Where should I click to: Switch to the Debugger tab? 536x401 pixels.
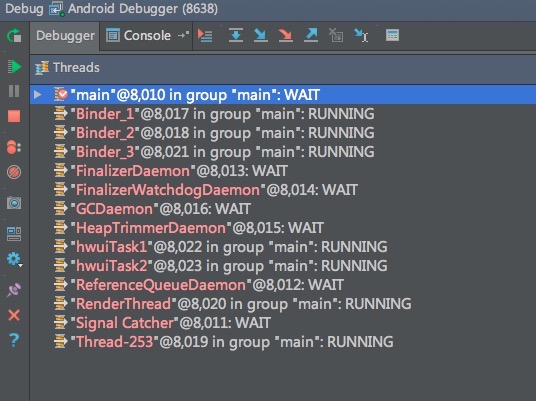tap(65, 36)
